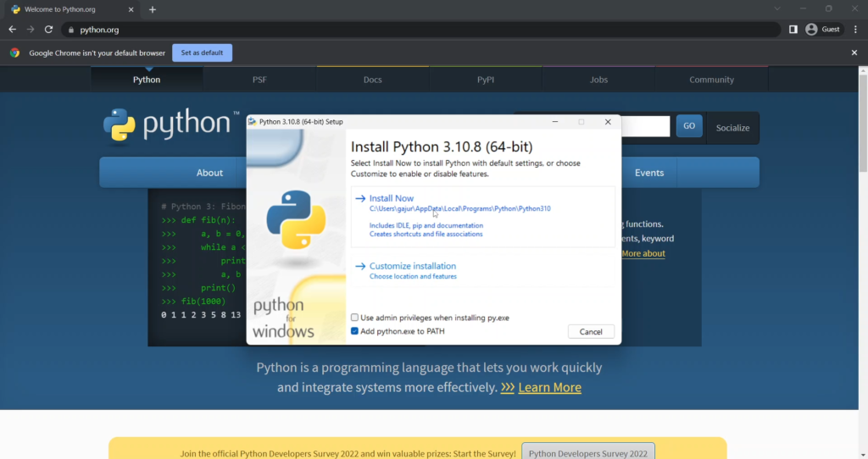Open Chrome tab search chevron
The height and width of the screenshot is (459, 868).
[x=777, y=8]
